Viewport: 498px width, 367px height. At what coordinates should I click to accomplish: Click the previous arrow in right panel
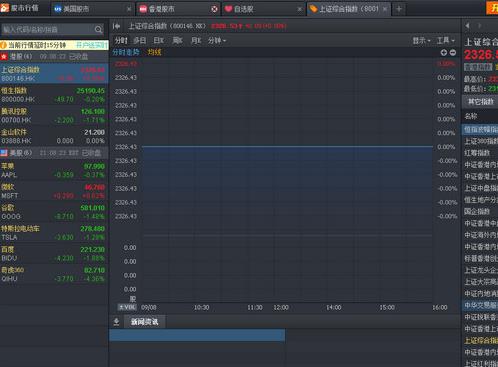468,26
